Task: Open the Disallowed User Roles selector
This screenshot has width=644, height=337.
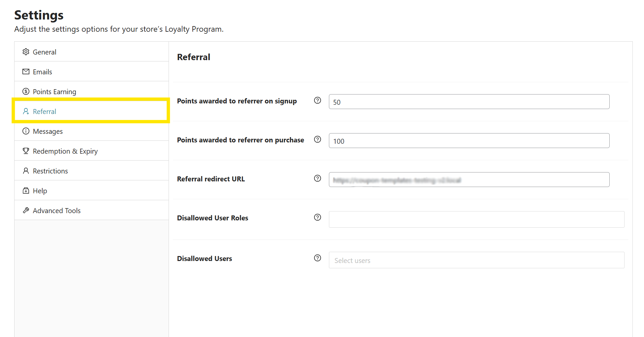Action: click(476, 219)
